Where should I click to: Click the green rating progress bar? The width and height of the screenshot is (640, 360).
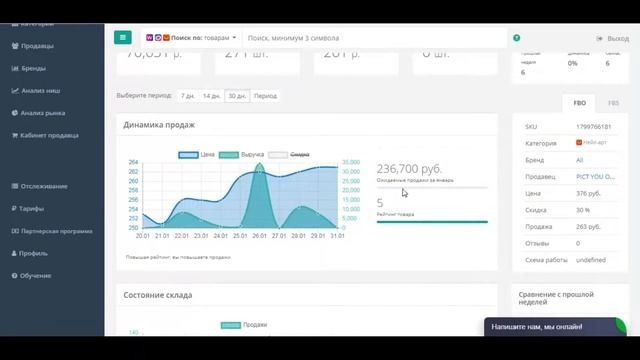(432, 222)
